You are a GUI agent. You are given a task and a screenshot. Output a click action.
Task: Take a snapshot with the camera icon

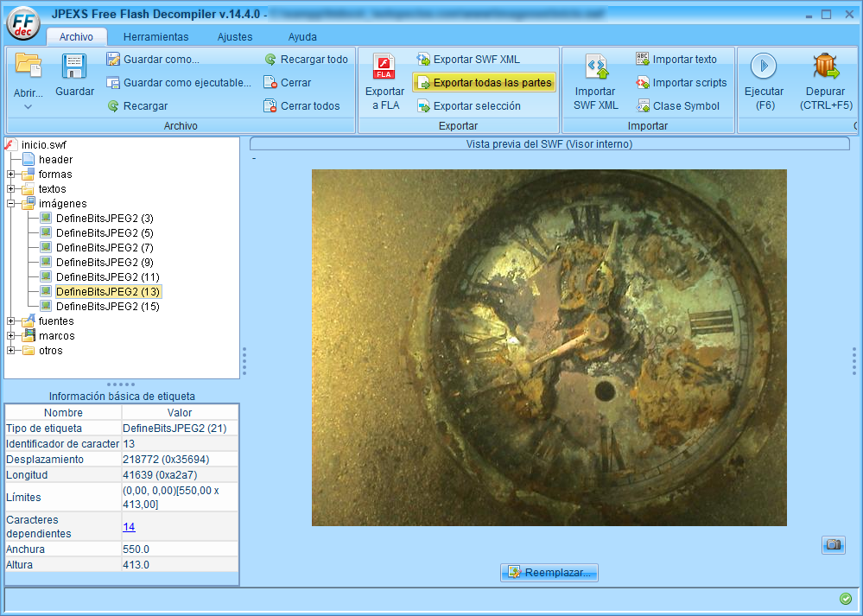coord(833,545)
